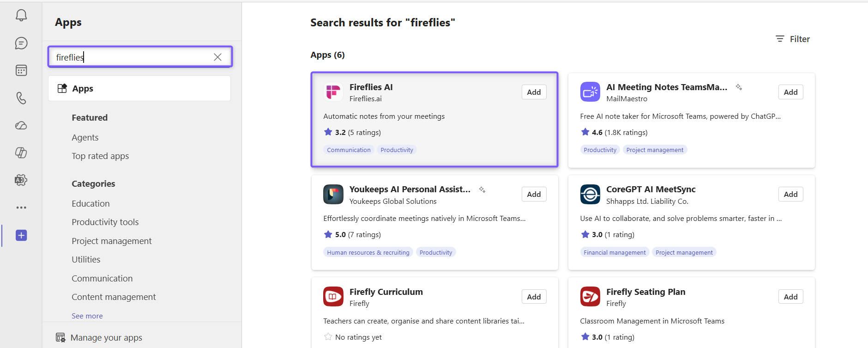Focus the fireflies search field
The width and height of the screenshot is (868, 348).
coord(132,57)
